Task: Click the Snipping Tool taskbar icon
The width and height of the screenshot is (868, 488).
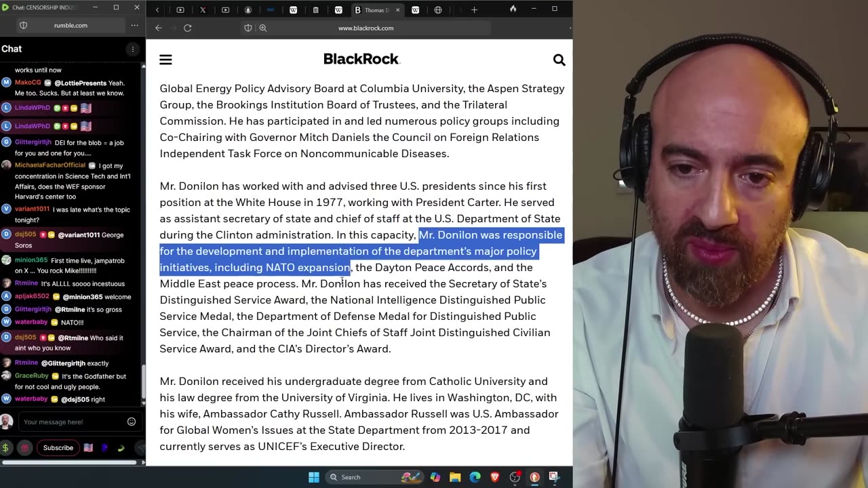Action: [554, 477]
